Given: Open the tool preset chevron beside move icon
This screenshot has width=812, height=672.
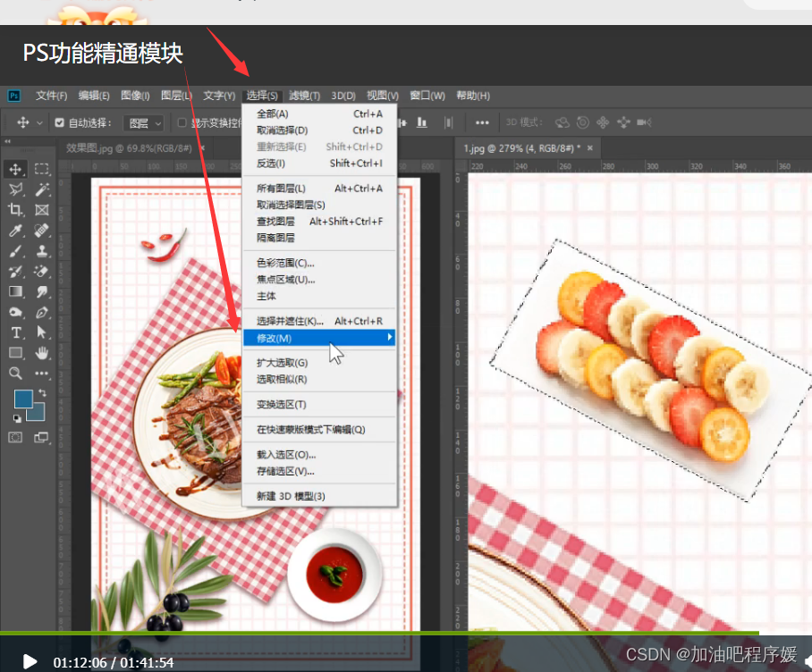Looking at the screenshot, I should (x=40, y=123).
